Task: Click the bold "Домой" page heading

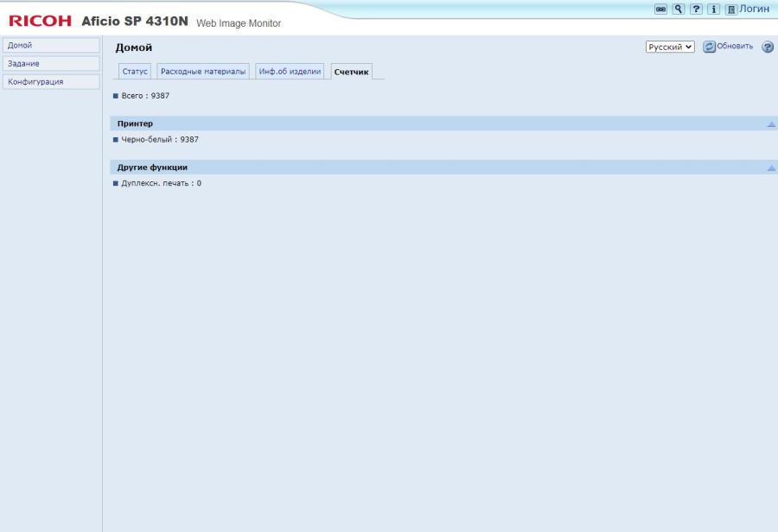Action: point(134,47)
